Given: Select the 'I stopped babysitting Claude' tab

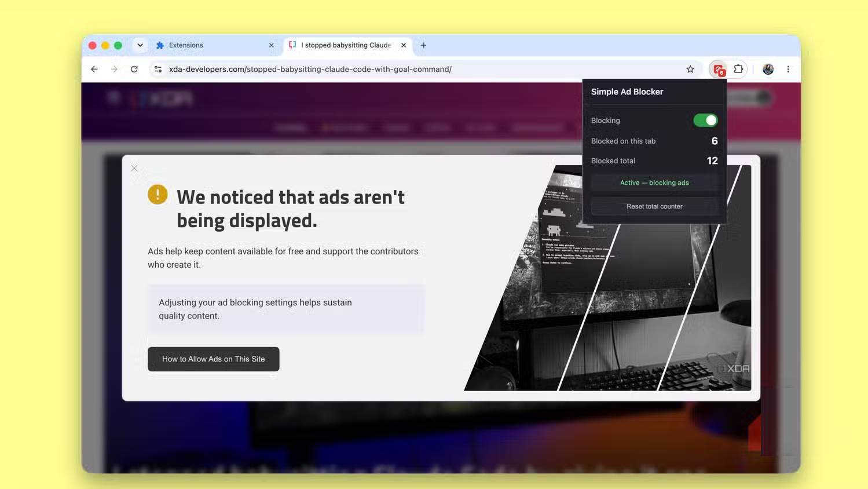Looking at the screenshot, I should click(x=347, y=45).
